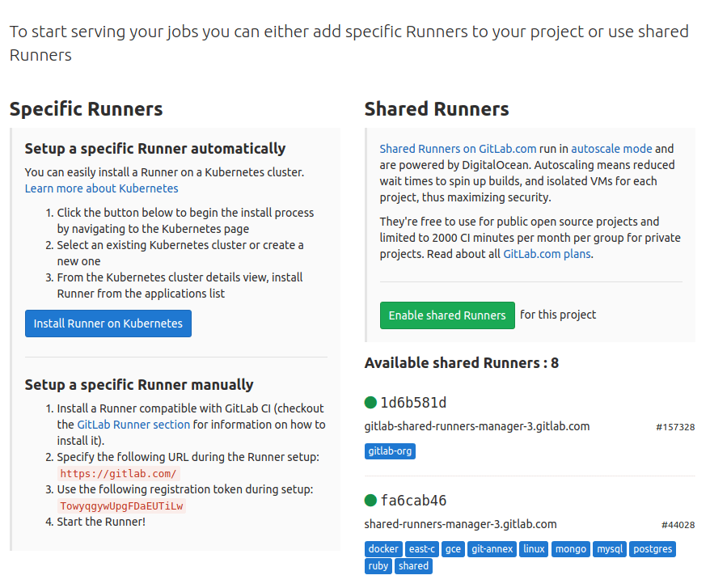Image resolution: width=710 pixels, height=588 pixels.
Task: Click the Specific Runners heading
Action: click(x=86, y=109)
